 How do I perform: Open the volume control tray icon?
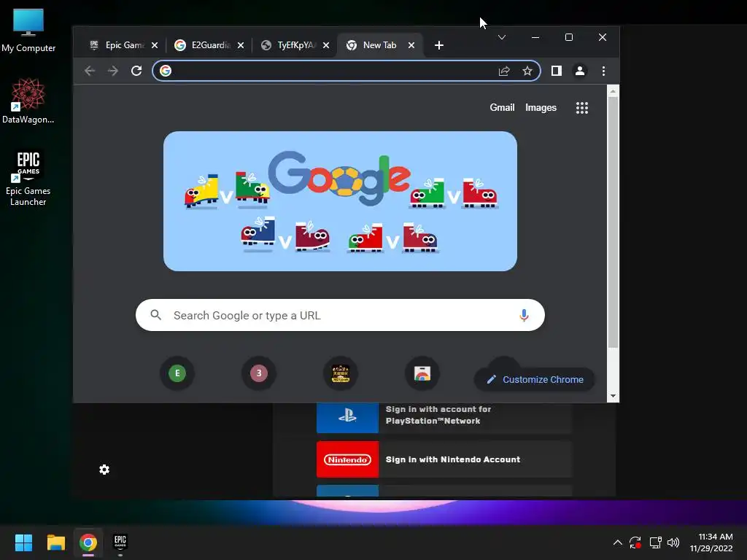tap(673, 542)
